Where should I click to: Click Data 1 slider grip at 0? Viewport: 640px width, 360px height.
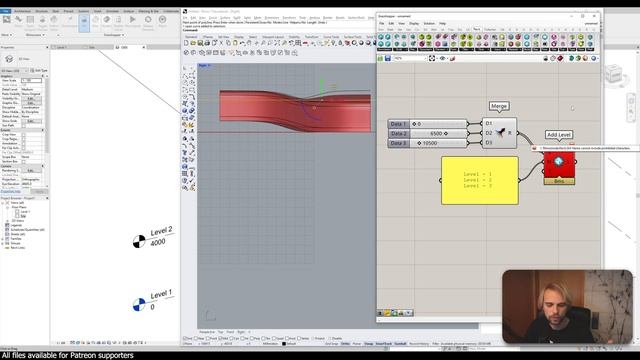click(414, 124)
